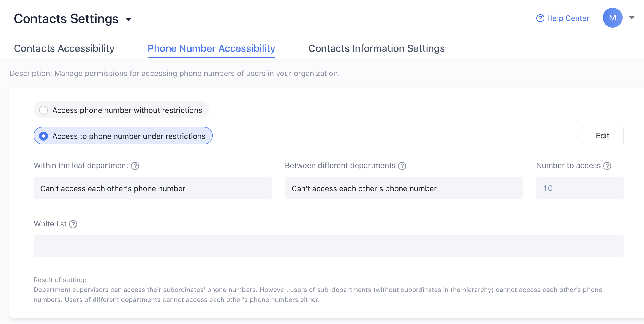Open the help tooltip for Within the leaf department
The width and height of the screenshot is (644, 324).
coord(135,166)
